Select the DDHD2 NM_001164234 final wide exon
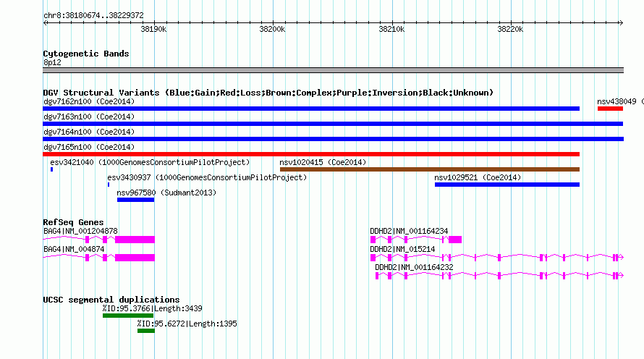The image size is (644, 359). 455,240
